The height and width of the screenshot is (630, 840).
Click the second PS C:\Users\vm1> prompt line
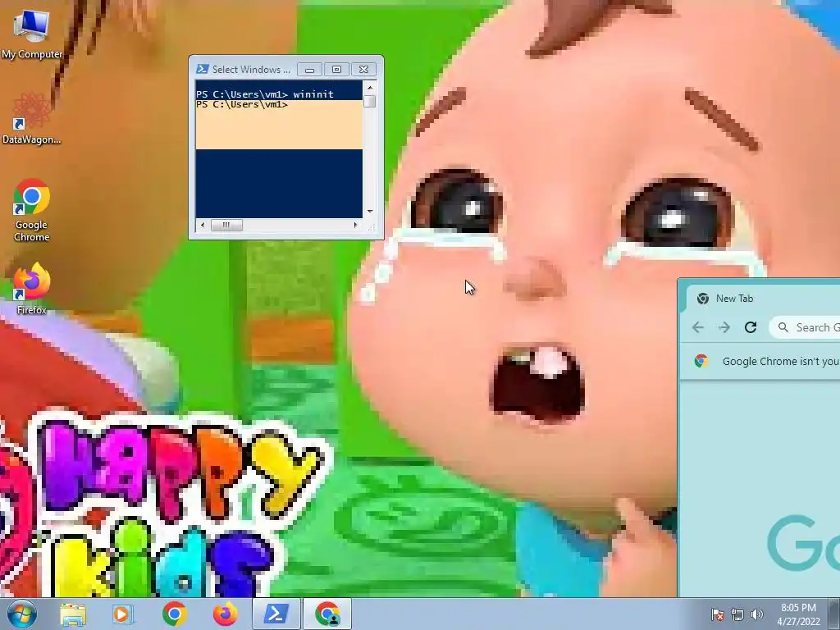(x=242, y=104)
